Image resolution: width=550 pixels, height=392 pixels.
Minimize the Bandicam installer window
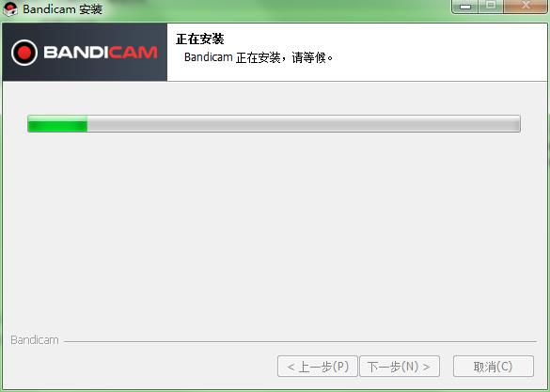tap(465, 6)
